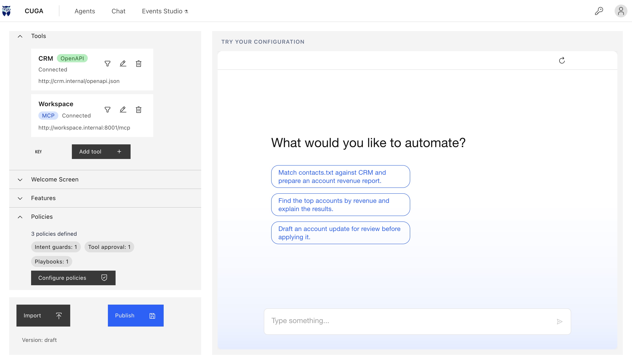This screenshot has height=364, width=632.
Task: Edit the CRM tool connection
Action: click(123, 64)
